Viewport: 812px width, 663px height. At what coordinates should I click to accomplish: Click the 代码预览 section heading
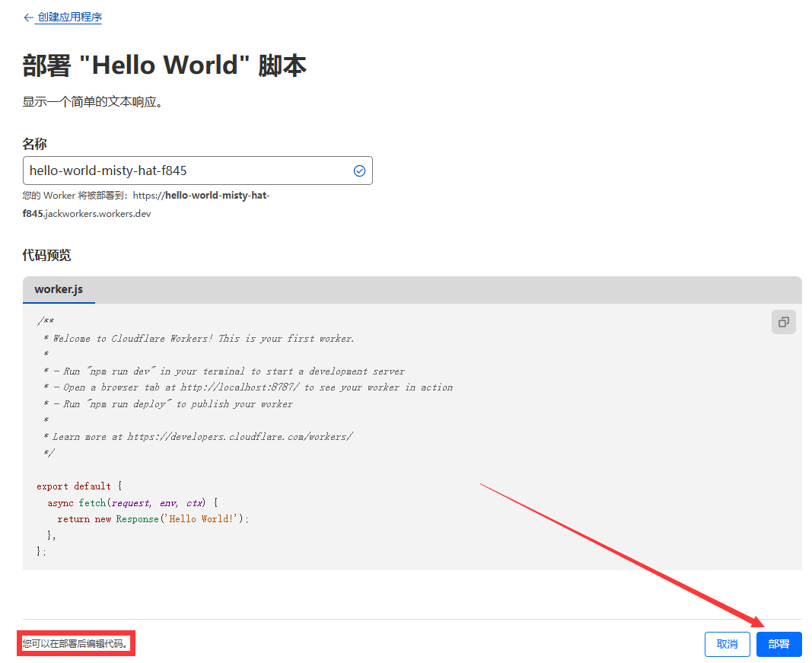[x=46, y=255]
